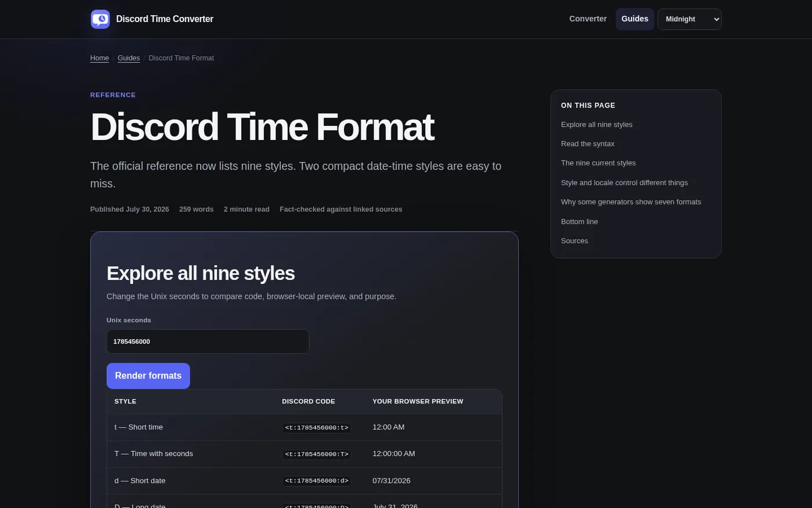
Task: Select YOUR BROWSER PREVIEW column header
Action: [x=418, y=401]
